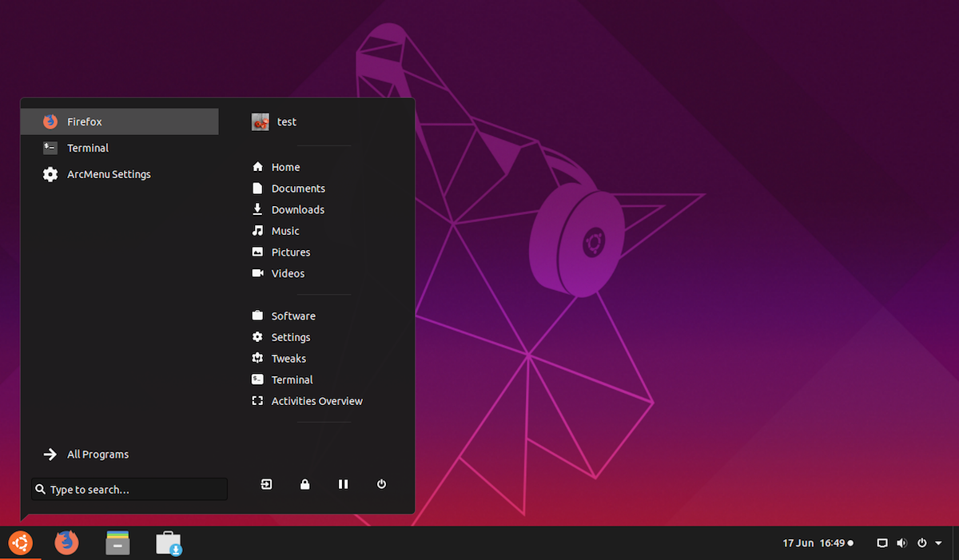Click the power icon in the system tray
The image size is (959, 560).
(x=921, y=543)
